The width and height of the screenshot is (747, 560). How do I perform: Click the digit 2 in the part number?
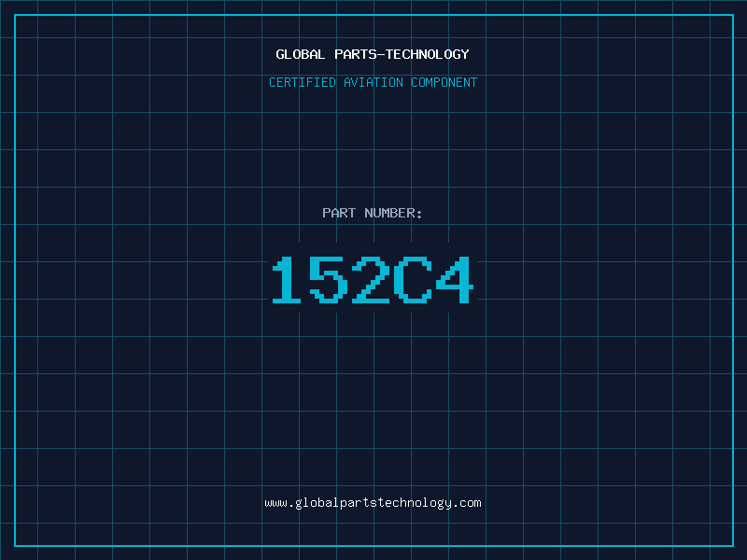click(371, 280)
